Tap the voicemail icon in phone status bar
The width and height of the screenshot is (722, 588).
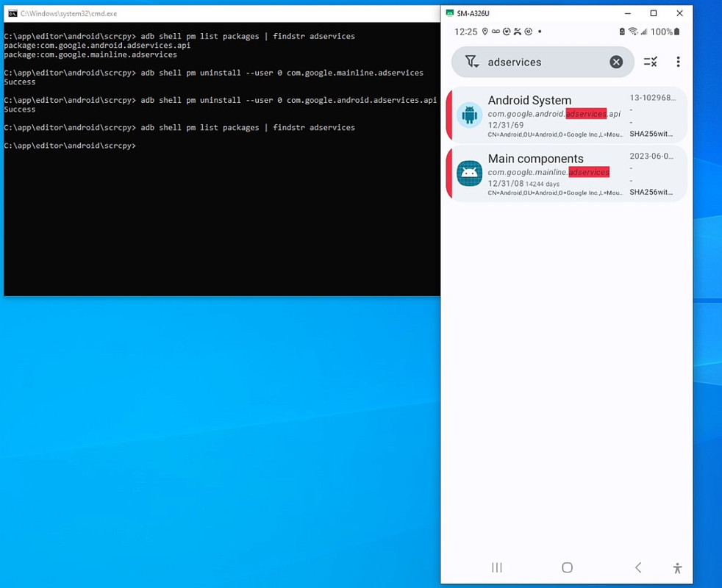496,32
